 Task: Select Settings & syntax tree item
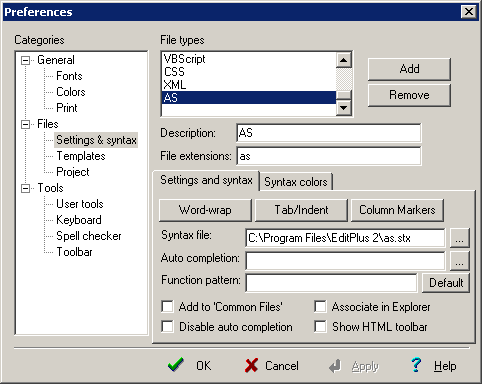tap(96, 140)
